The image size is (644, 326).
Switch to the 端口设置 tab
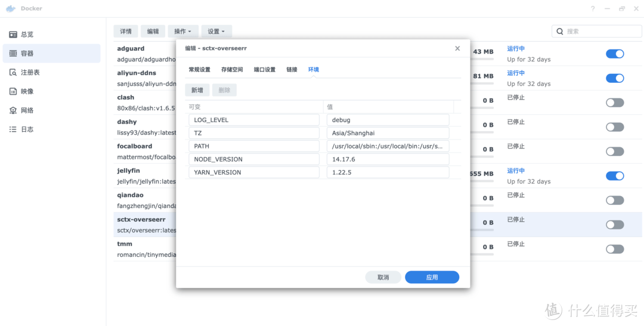265,69
